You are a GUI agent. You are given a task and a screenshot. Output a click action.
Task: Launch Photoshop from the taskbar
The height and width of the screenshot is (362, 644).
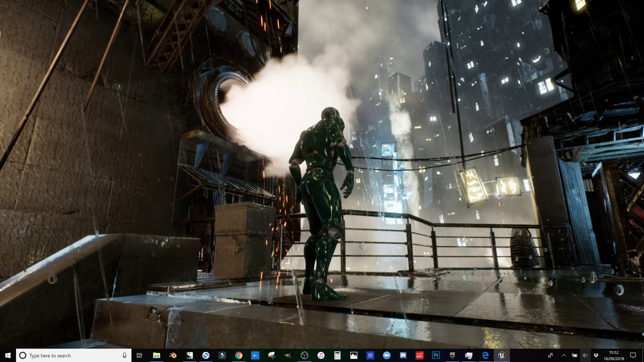click(436, 355)
